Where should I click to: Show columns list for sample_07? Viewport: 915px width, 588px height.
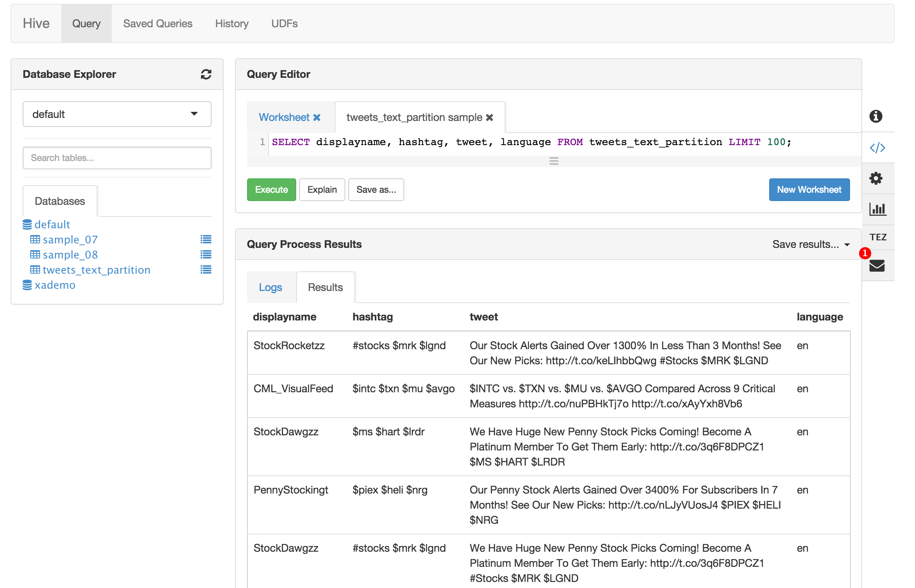[206, 240]
